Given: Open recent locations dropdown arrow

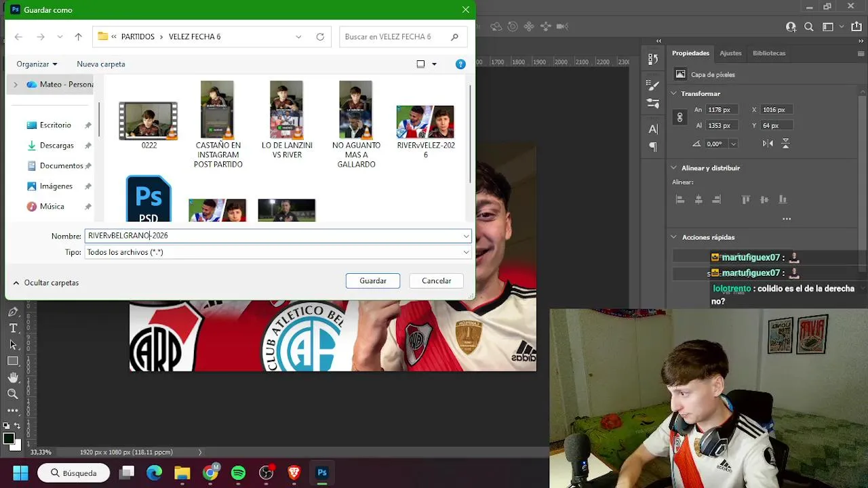Looking at the screenshot, I should pos(60,37).
